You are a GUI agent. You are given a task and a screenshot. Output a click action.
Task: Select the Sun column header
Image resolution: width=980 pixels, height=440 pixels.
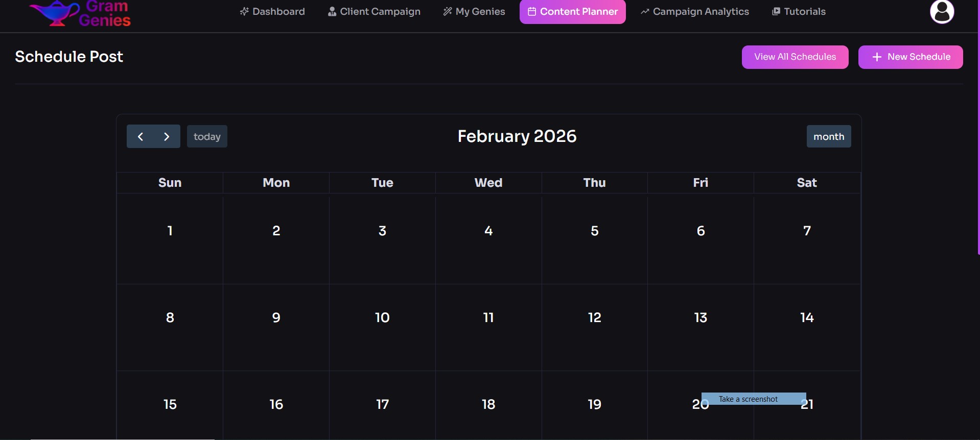pos(170,183)
